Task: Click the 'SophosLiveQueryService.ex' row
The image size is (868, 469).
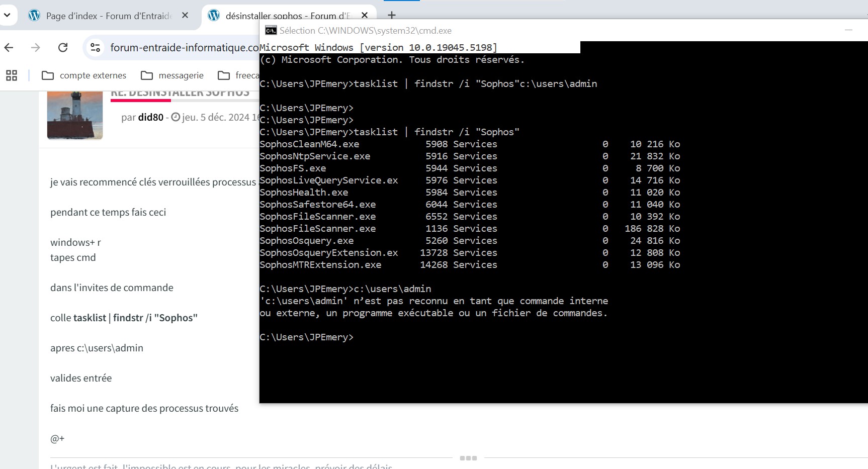Action: tap(470, 180)
